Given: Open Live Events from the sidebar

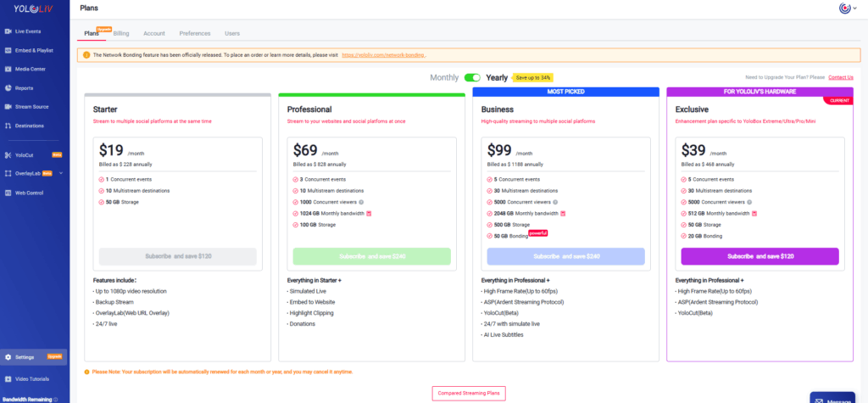Looking at the screenshot, I should (x=27, y=31).
